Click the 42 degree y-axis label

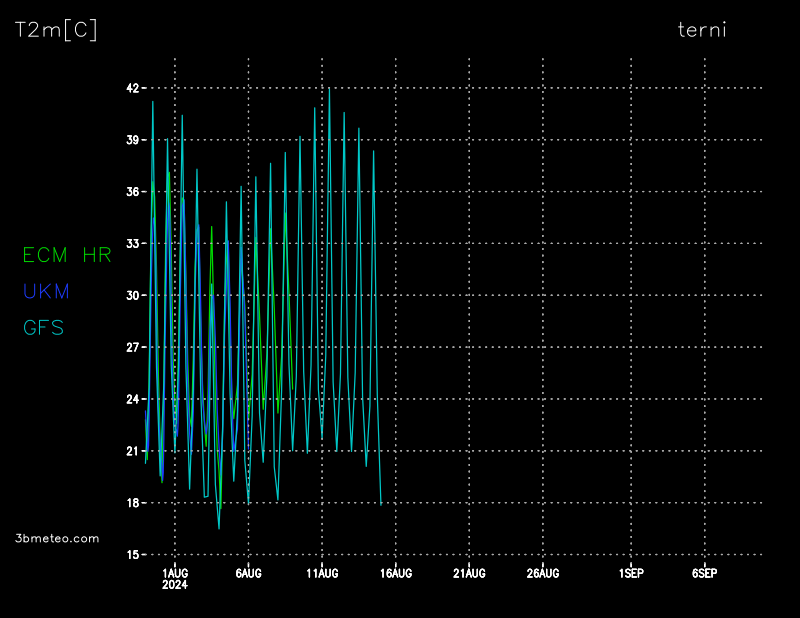tap(132, 88)
